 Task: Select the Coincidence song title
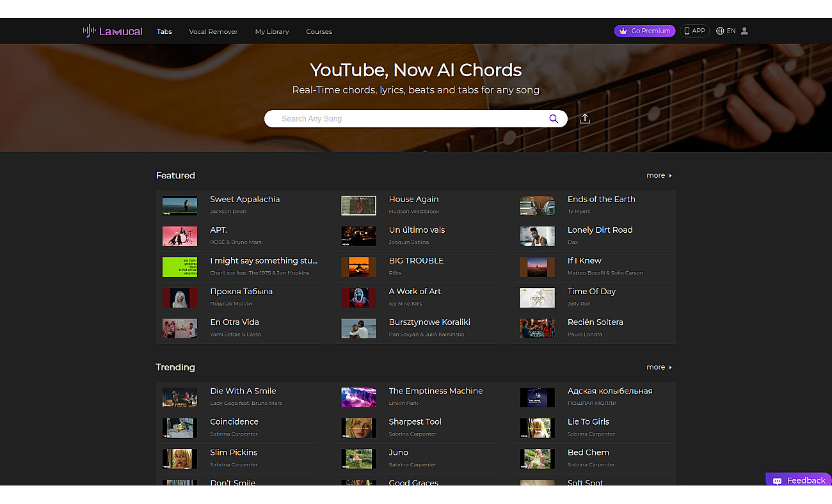(234, 422)
